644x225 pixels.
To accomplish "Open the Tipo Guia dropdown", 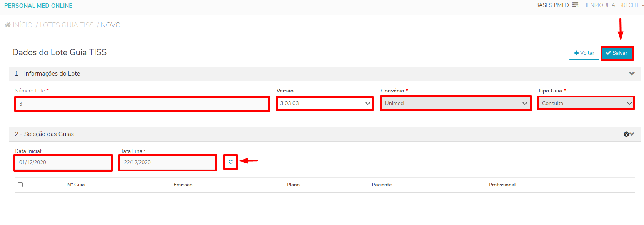I will coord(586,103).
